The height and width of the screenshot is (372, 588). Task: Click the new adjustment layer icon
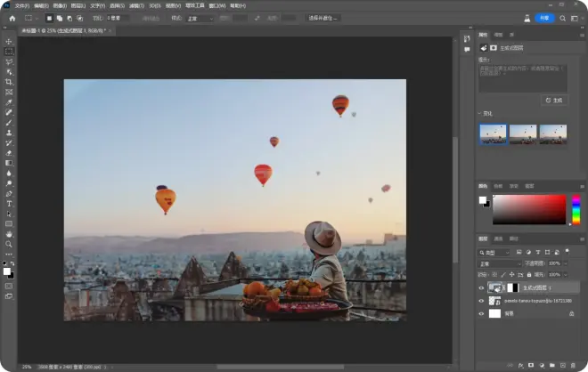click(542, 365)
